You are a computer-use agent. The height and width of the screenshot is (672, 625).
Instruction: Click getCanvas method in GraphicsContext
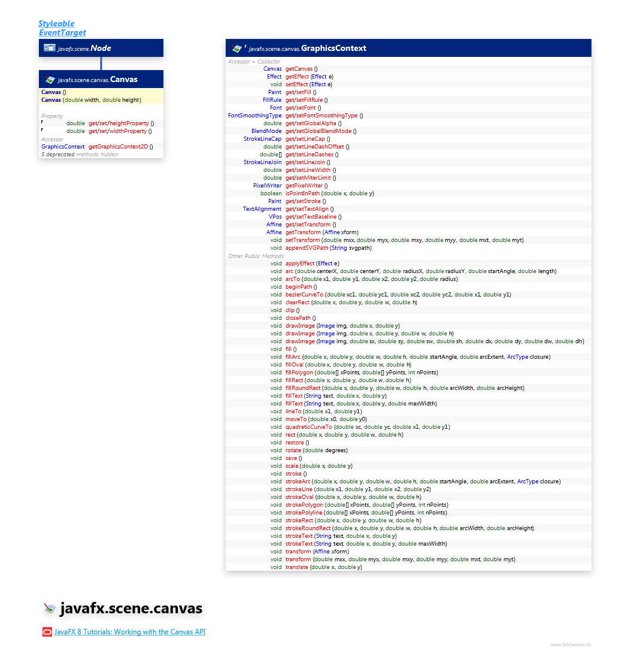point(302,69)
